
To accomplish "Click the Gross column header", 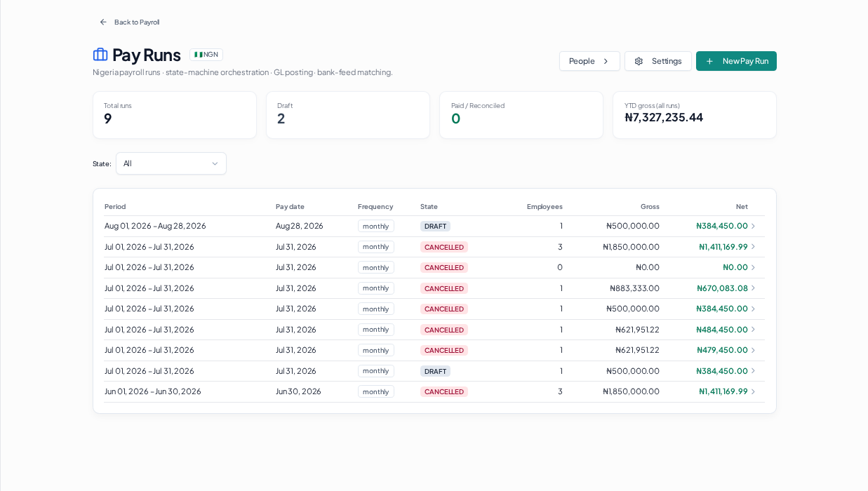I will pyautogui.click(x=650, y=206).
